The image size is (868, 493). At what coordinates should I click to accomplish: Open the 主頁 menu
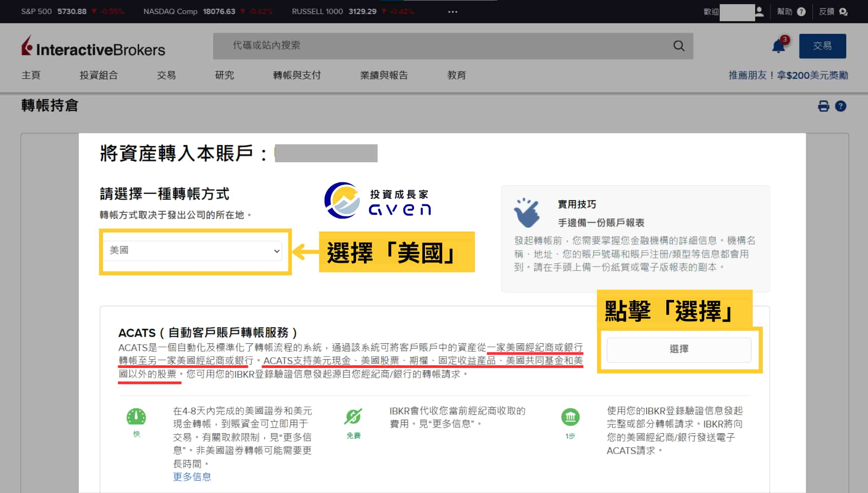point(31,75)
